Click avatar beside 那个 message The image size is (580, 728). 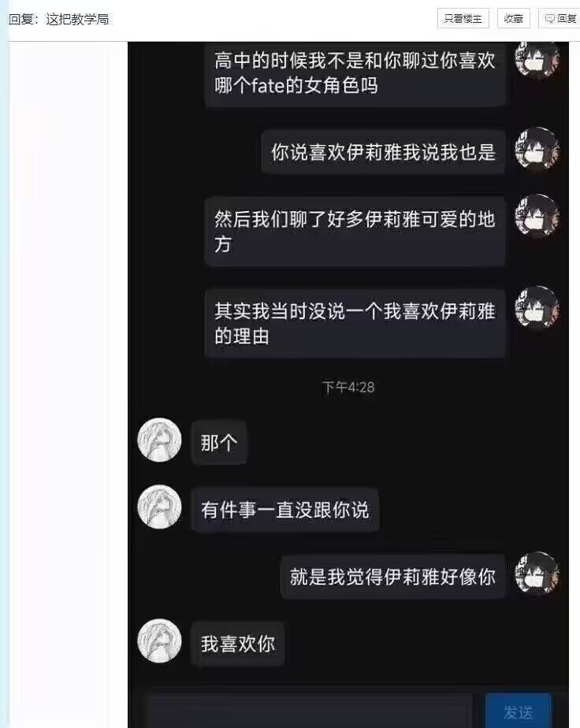159,440
